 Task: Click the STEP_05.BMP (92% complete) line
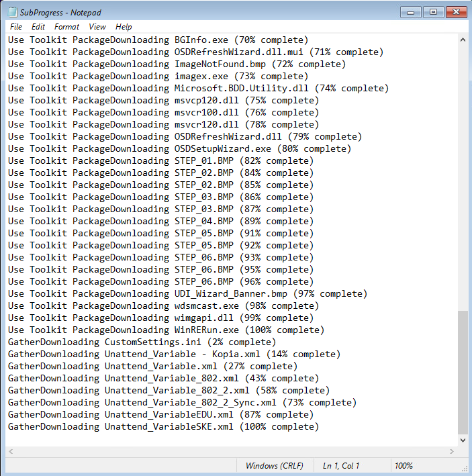point(161,246)
